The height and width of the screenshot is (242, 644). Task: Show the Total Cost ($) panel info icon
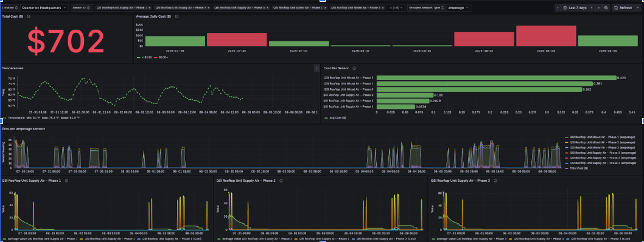tap(29, 16)
